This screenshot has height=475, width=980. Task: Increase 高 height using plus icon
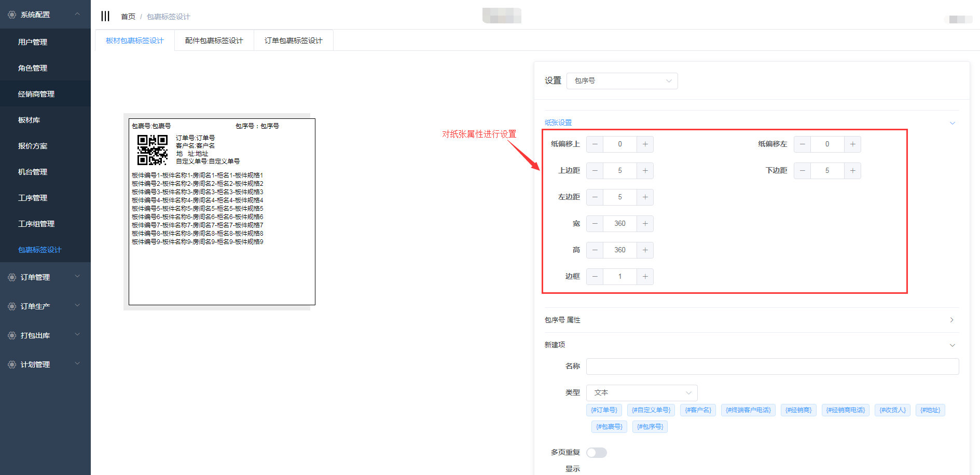(645, 250)
